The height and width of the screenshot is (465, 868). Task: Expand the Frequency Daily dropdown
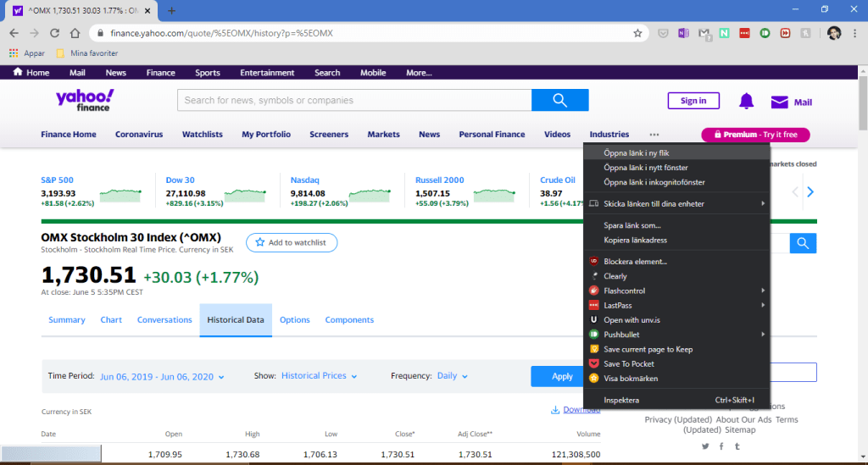coord(452,376)
